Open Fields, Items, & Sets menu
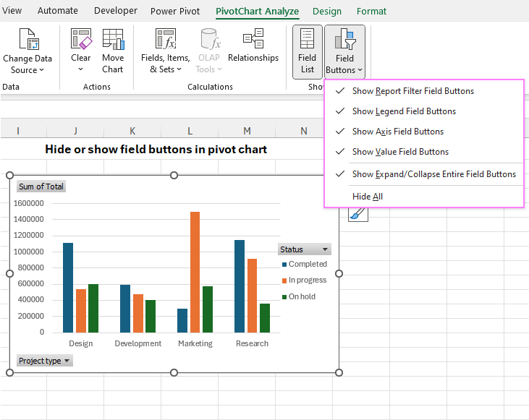 tap(165, 51)
